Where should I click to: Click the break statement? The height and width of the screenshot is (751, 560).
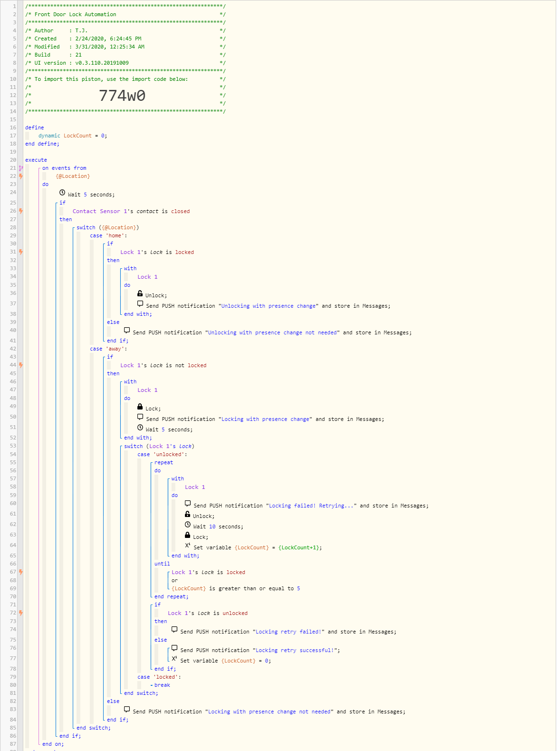pyautogui.click(x=162, y=685)
